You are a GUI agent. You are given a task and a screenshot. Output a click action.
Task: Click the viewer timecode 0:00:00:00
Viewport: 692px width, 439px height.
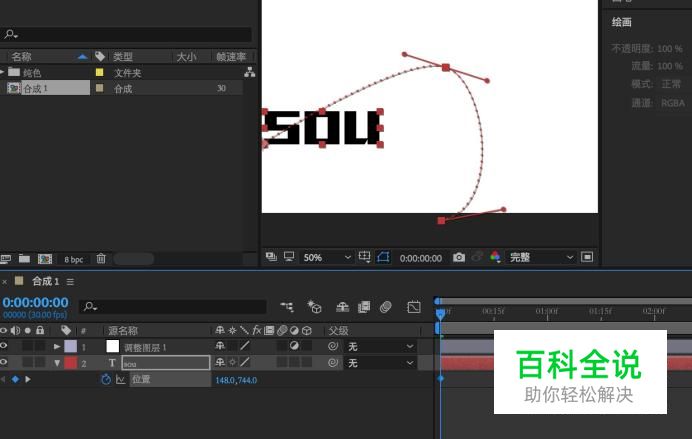[421, 258]
